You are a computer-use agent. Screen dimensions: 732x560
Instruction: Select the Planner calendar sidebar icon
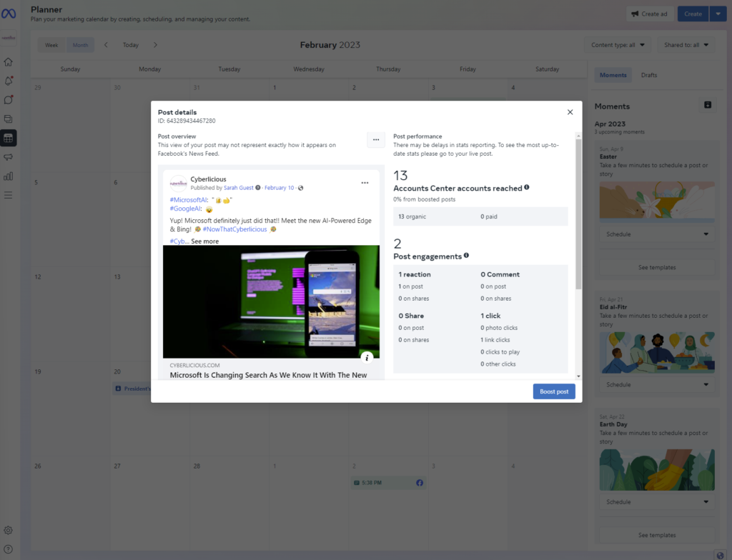tap(9, 138)
